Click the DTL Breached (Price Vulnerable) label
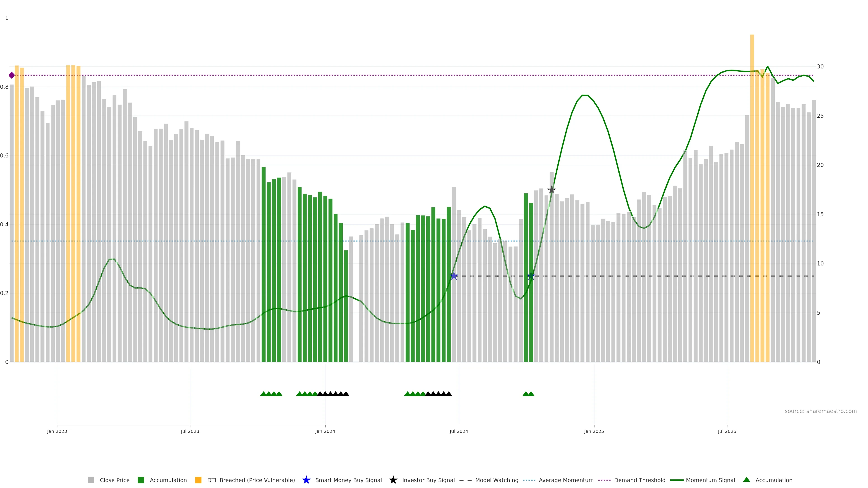The image size is (868, 488). [x=251, y=480]
